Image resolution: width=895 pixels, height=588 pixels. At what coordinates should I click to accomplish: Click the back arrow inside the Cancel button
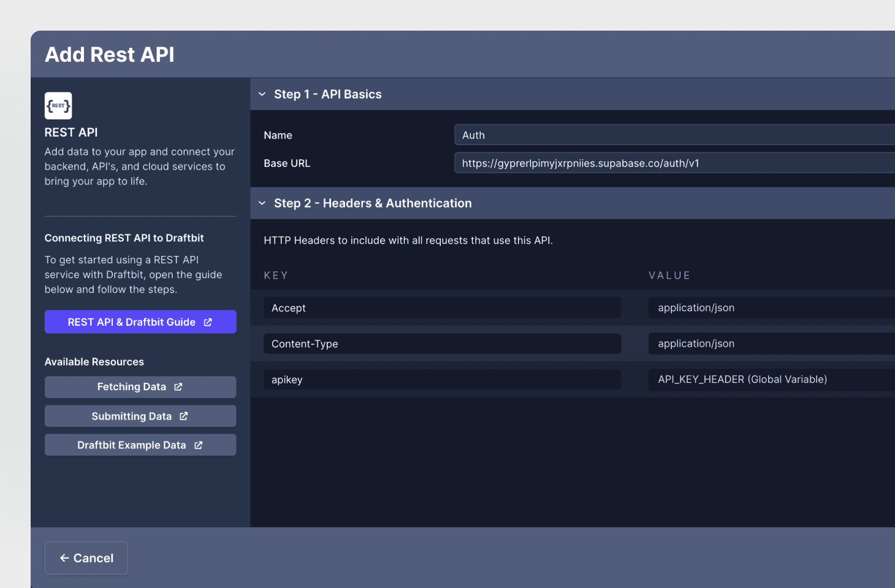(64, 558)
